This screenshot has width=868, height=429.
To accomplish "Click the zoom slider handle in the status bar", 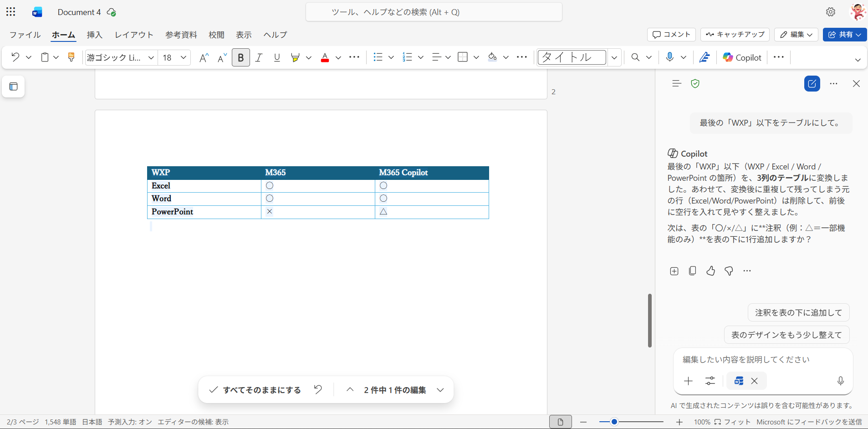I will point(614,422).
